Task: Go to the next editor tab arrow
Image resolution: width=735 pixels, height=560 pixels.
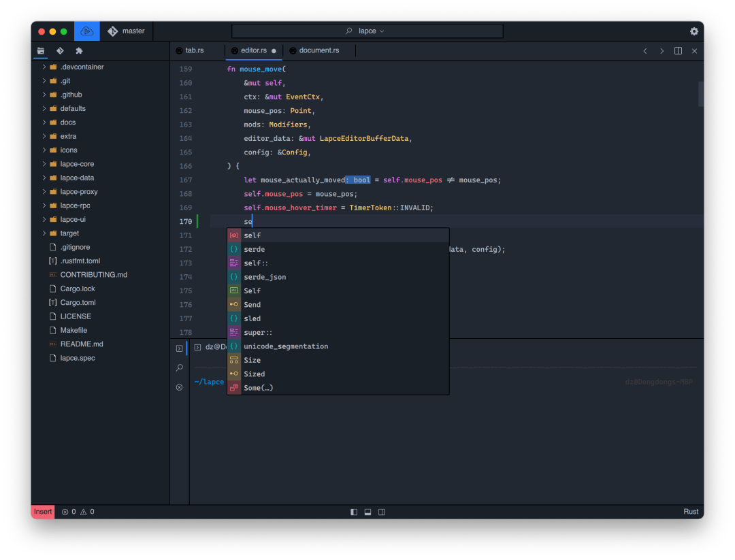Action: click(x=662, y=50)
